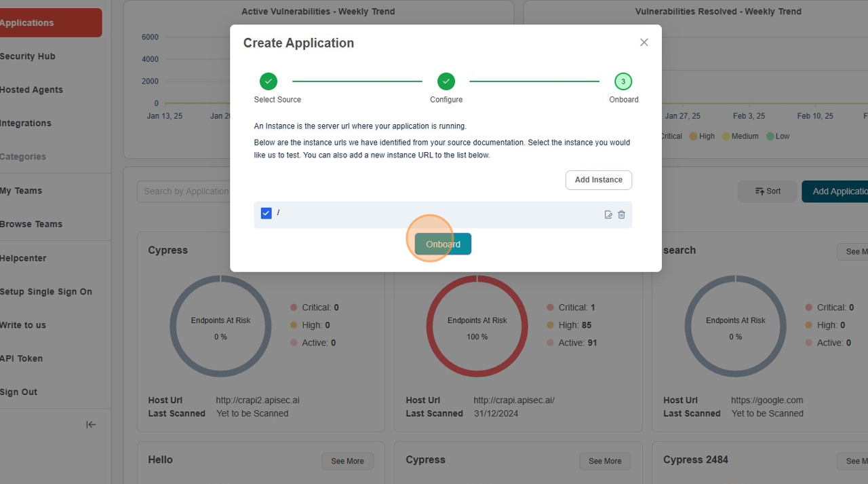
Task: Click the Onboard step 3 circle
Action: click(623, 81)
